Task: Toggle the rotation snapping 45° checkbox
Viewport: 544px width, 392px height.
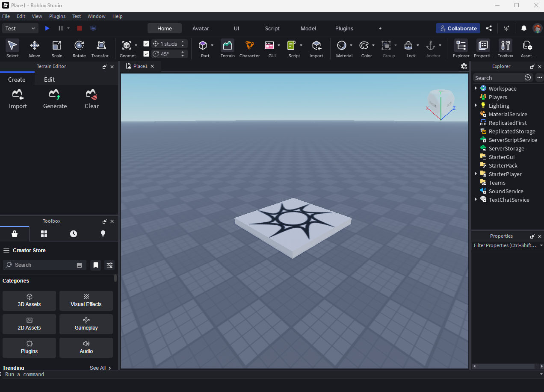Action: [146, 54]
